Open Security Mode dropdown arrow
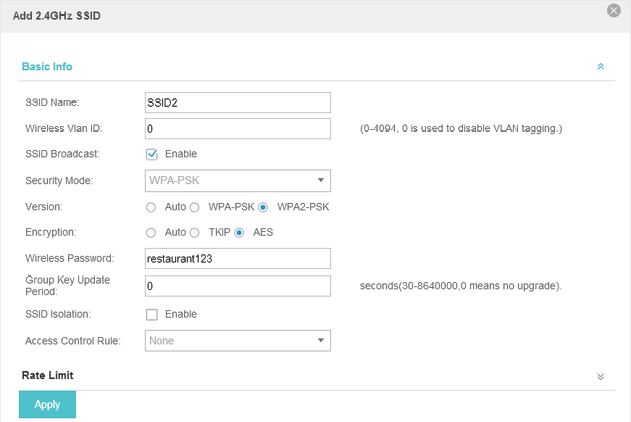This screenshot has height=422, width=631. click(x=321, y=180)
